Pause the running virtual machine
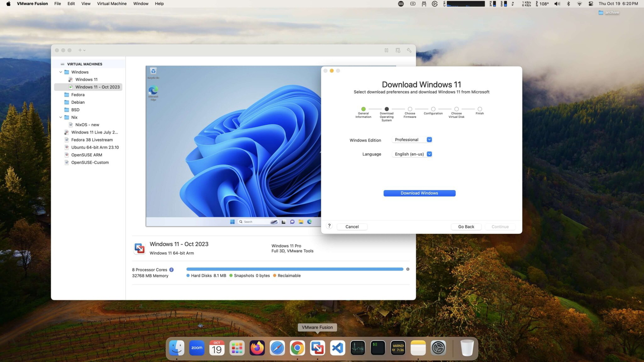644x362 pixels. point(386,50)
